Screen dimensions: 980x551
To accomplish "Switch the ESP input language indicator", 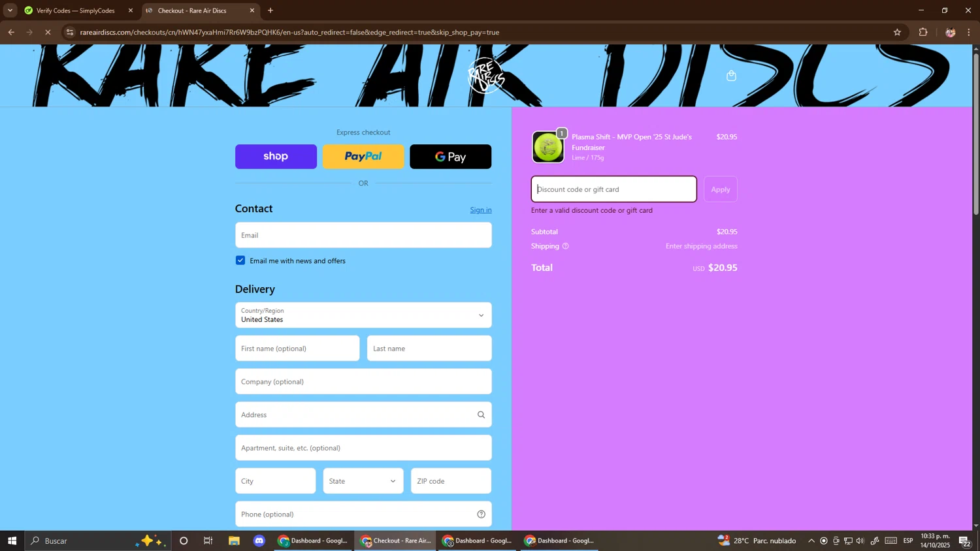I will coord(908,541).
